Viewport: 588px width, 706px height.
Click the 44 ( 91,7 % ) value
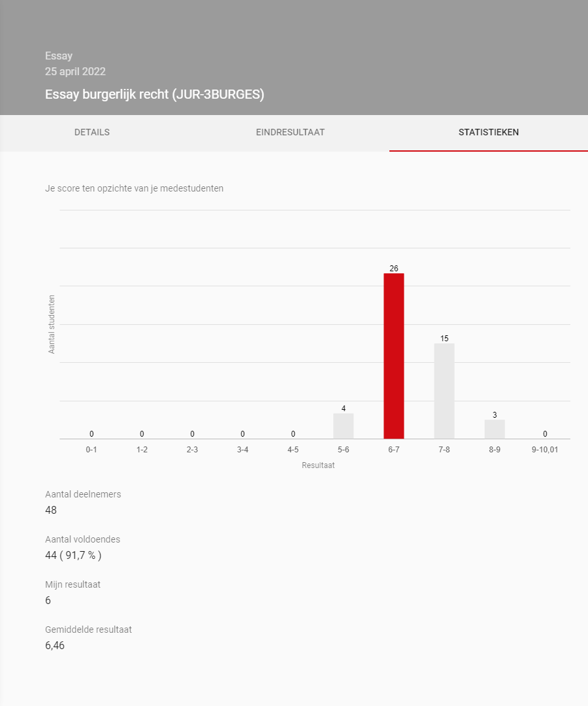tap(73, 556)
